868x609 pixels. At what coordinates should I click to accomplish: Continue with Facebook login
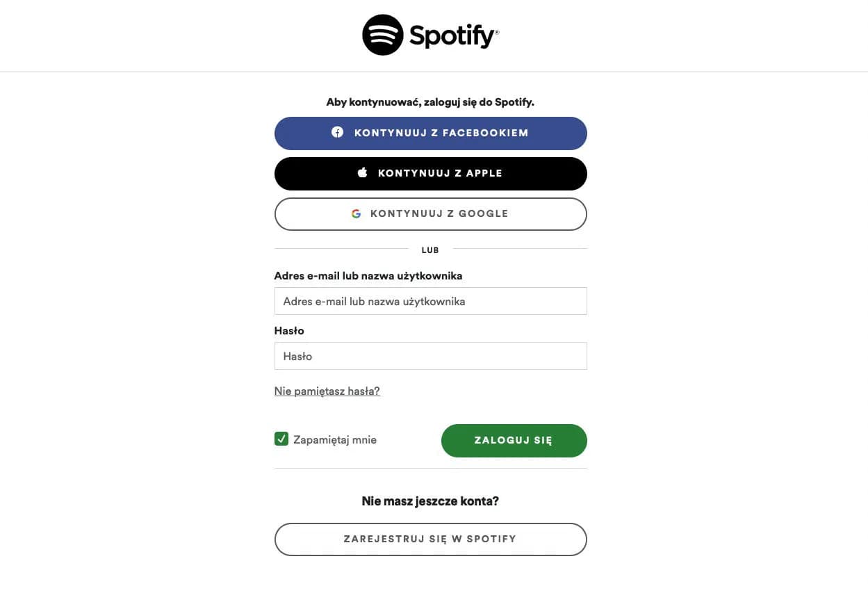pos(430,133)
